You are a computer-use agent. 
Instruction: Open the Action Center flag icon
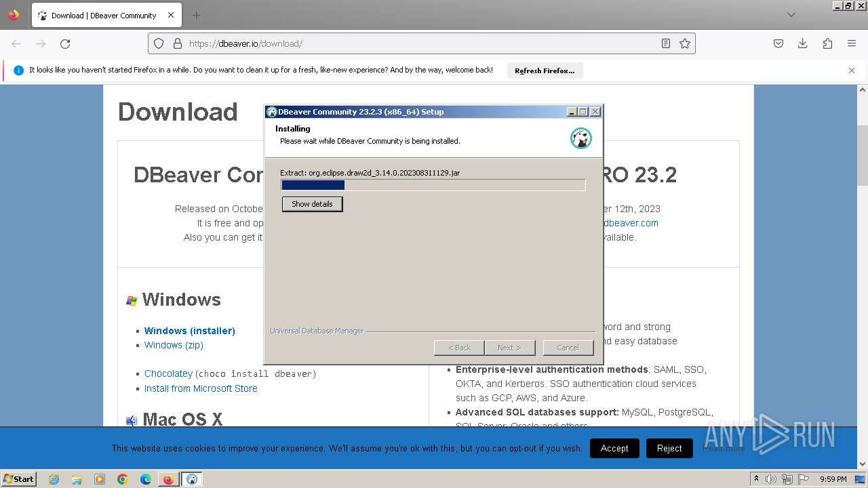[x=804, y=479]
